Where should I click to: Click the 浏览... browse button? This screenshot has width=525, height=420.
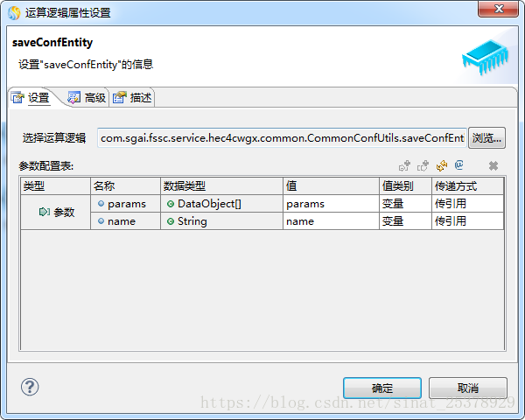click(x=486, y=137)
